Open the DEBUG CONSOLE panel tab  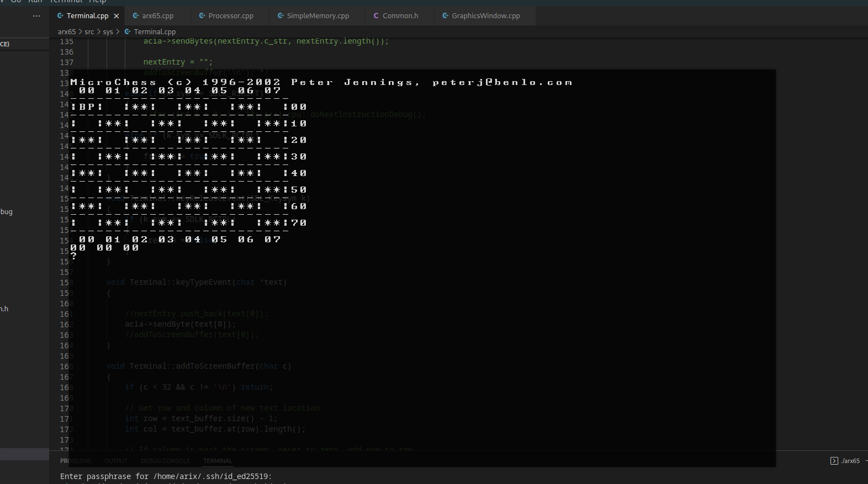point(165,461)
